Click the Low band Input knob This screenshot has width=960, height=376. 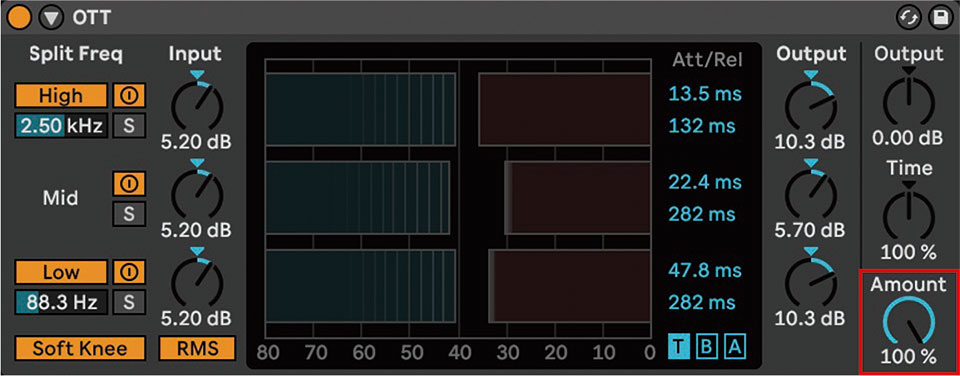[x=197, y=283]
